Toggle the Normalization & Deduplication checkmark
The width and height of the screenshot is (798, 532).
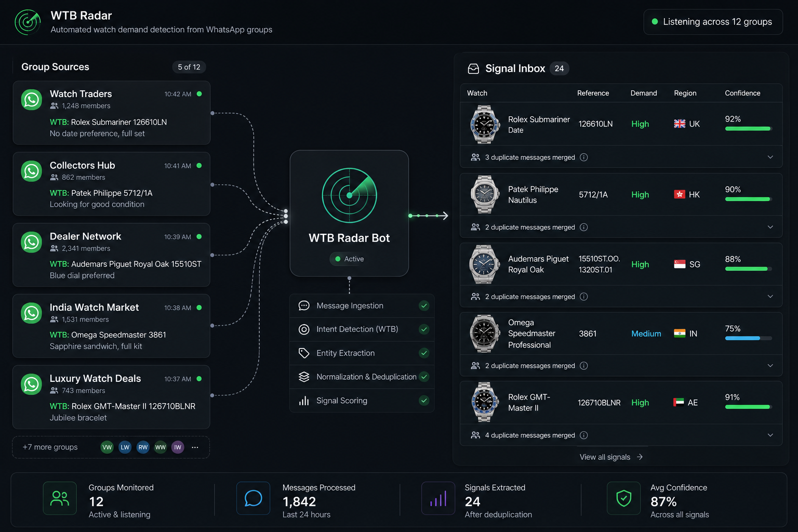(x=424, y=377)
